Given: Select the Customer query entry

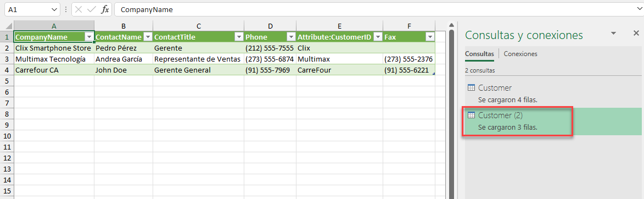Looking at the screenshot, I should [553, 93].
